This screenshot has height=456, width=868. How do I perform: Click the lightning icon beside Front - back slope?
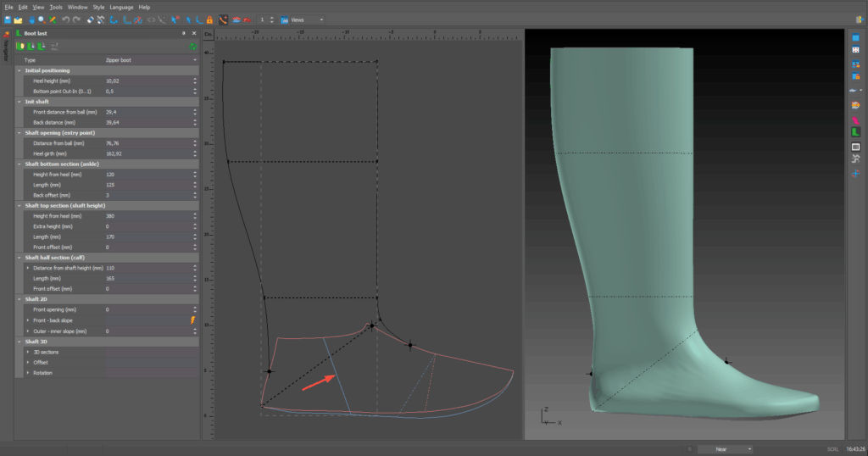click(192, 320)
